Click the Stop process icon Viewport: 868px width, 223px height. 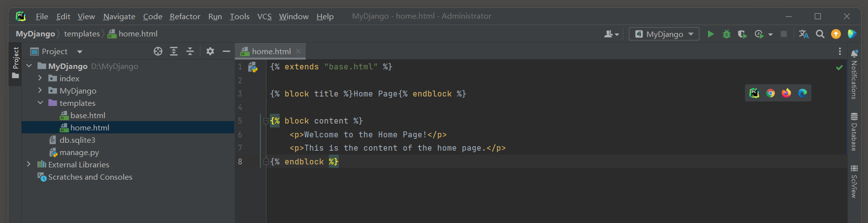pos(784,34)
